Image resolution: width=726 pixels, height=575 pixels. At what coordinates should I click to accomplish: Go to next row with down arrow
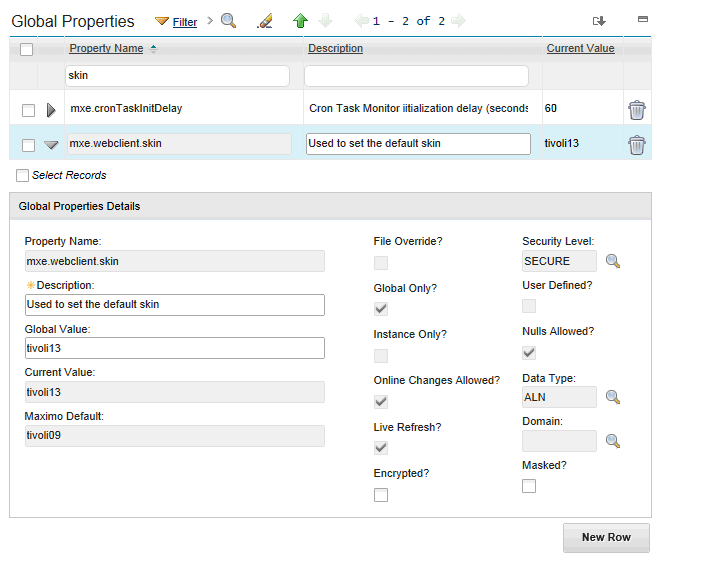pos(325,21)
